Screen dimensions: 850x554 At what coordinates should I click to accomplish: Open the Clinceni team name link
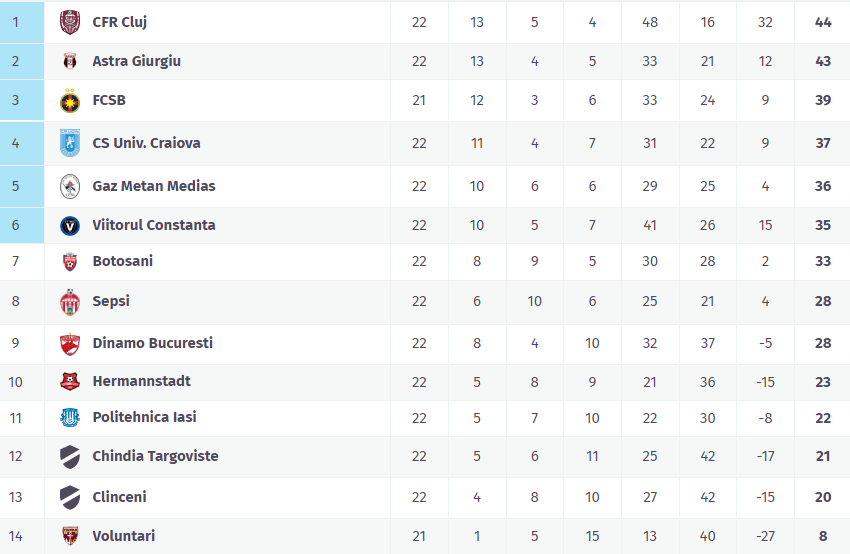coord(119,497)
